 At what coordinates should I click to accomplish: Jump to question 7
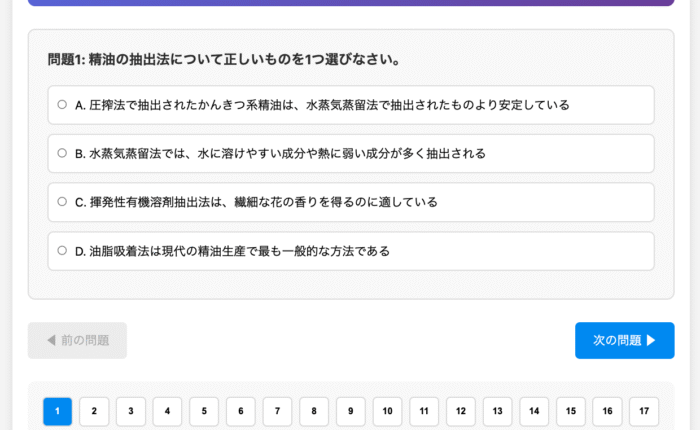point(277,411)
